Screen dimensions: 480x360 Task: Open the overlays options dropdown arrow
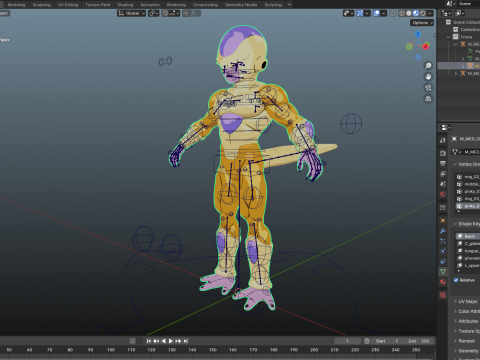[384, 13]
